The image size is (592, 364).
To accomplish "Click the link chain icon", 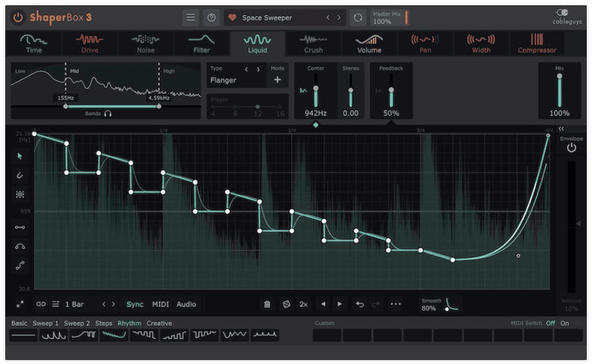I will [41, 304].
